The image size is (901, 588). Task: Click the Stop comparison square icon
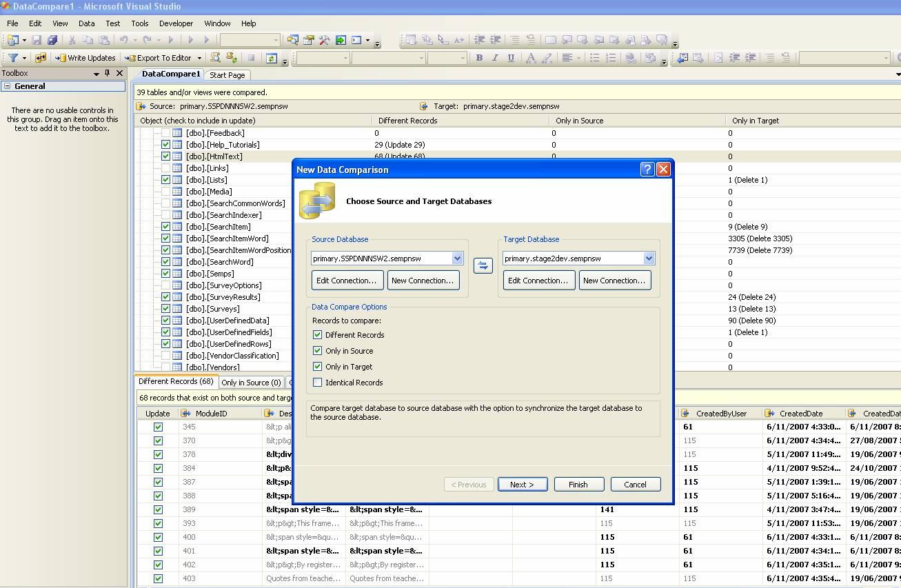[x=252, y=58]
